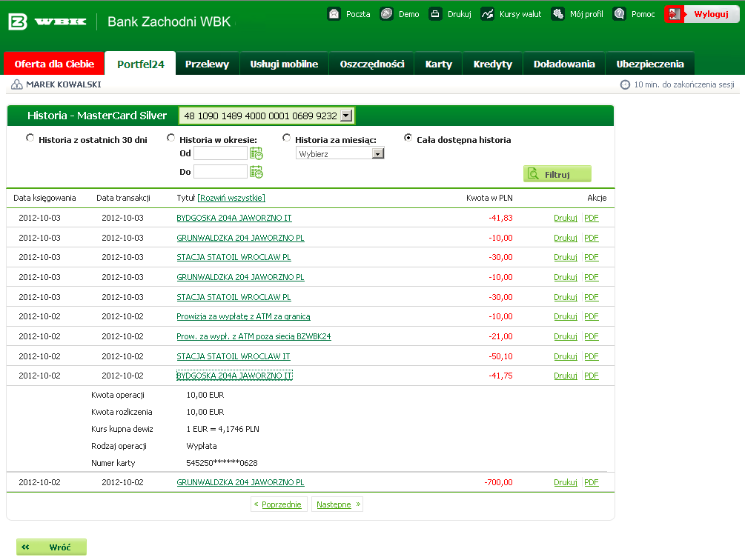Click the Filtruj button
Screen dimensions: 745x560
pyautogui.click(x=557, y=174)
